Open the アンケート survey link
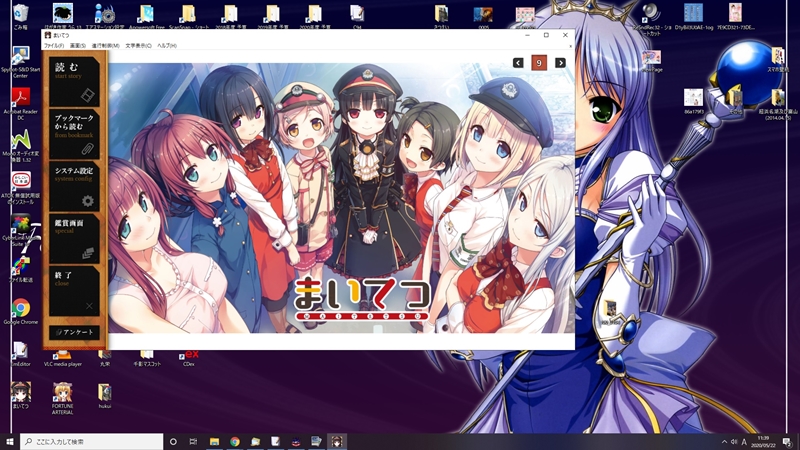This screenshot has height=450, width=800. 74,332
